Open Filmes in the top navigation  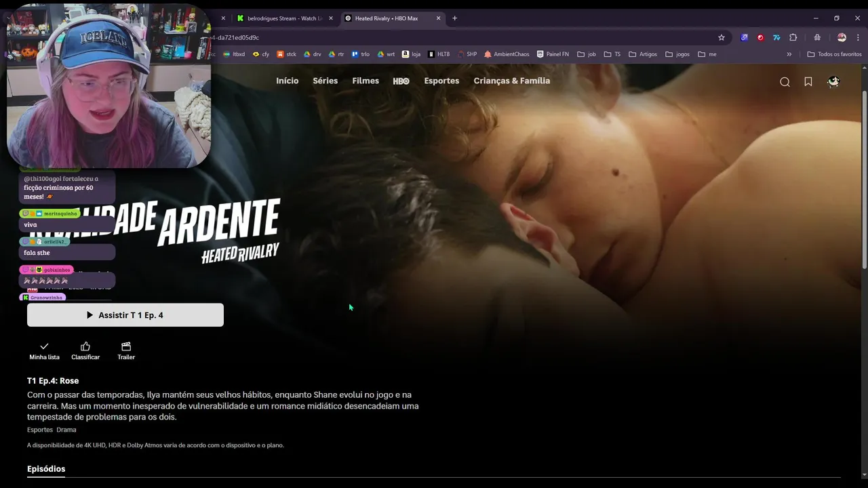[366, 81]
